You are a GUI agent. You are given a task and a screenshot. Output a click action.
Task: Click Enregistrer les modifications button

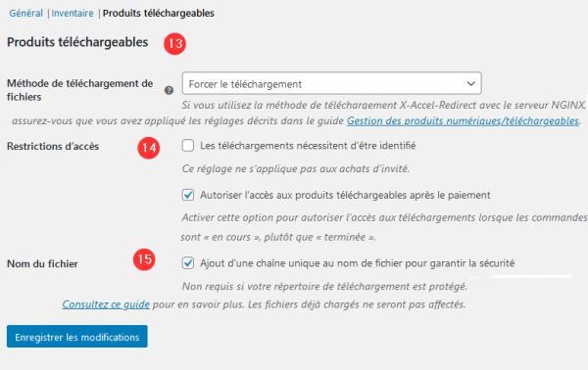coord(76,337)
